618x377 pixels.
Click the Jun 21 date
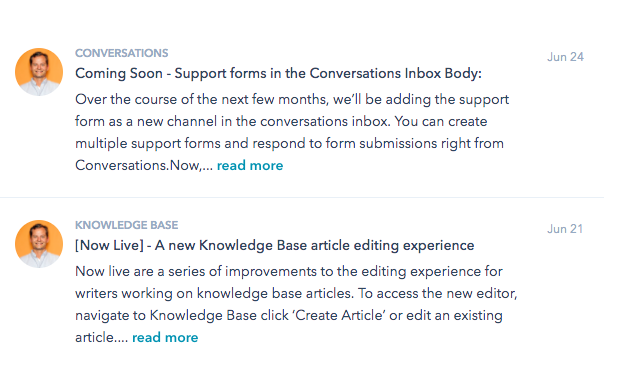pyautogui.click(x=565, y=229)
